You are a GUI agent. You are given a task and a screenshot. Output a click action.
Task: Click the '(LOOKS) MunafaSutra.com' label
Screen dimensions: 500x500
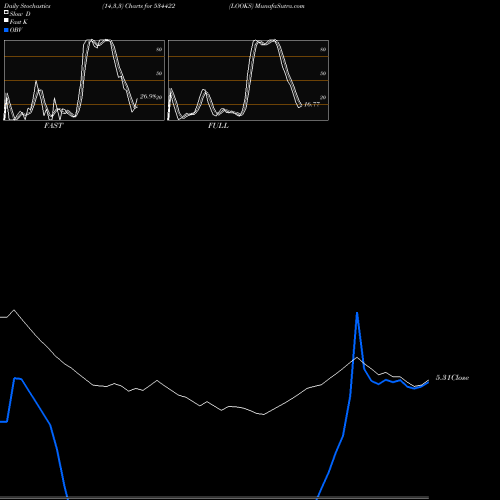pyautogui.click(x=267, y=6)
